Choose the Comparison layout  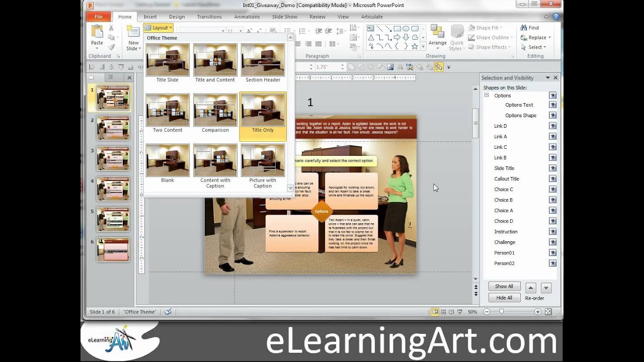pos(215,113)
